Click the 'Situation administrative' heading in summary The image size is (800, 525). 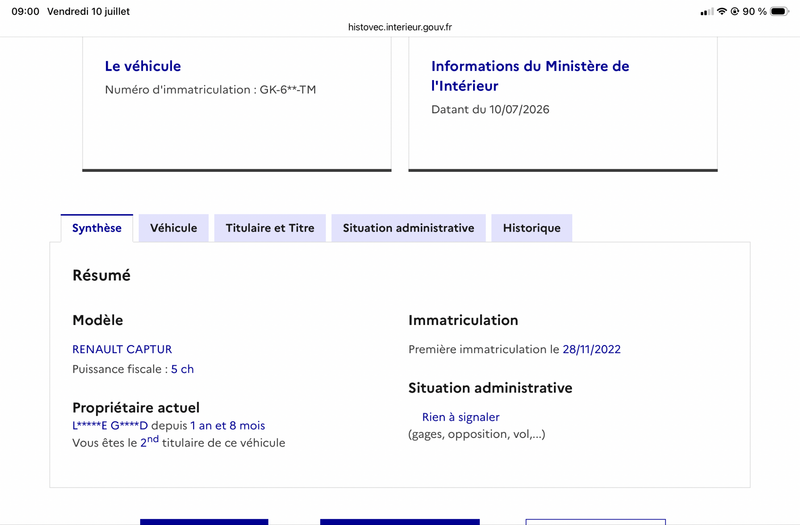click(x=490, y=388)
